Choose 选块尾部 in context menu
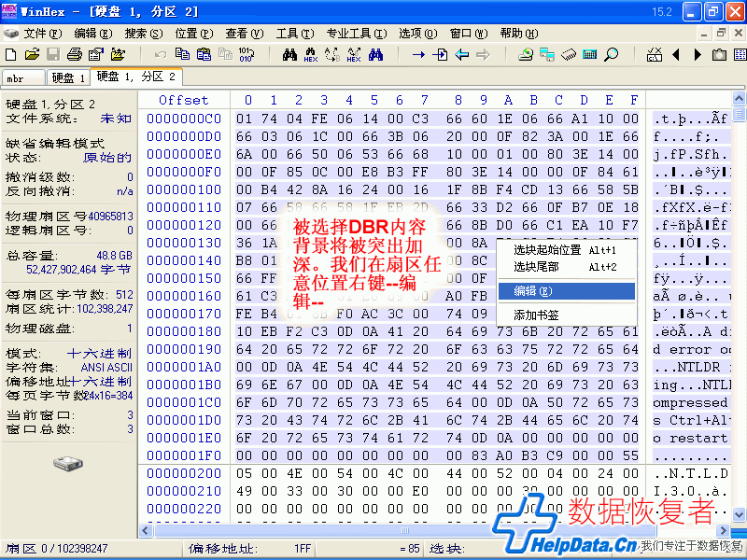Screen dimensions: 747x560 pos(567,267)
